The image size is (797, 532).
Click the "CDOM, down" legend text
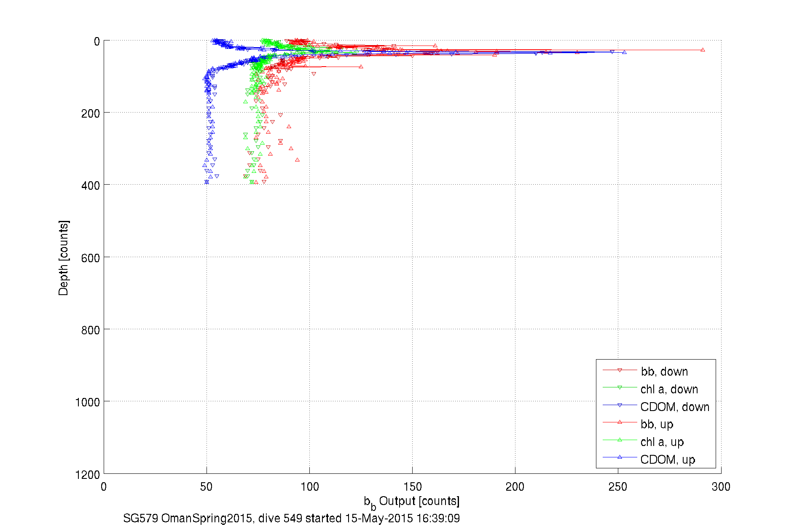[x=674, y=407]
